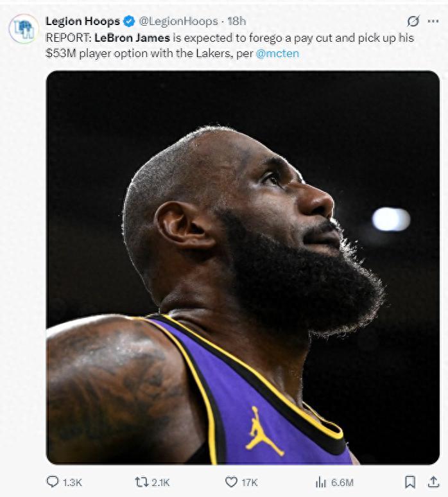
Task: Click the view analytics bar-chart icon
Action: point(321,482)
